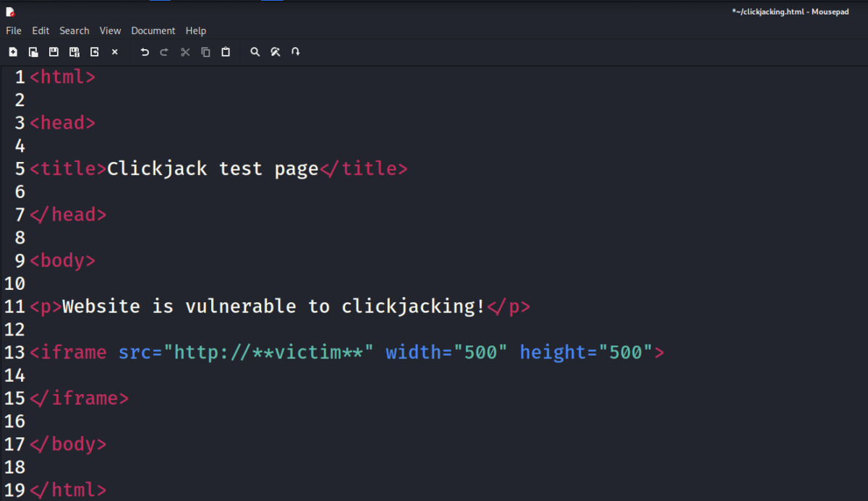The width and height of the screenshot is (868, 501).
Task: Click line number 11 in the gutter
Action: [14, 306]
